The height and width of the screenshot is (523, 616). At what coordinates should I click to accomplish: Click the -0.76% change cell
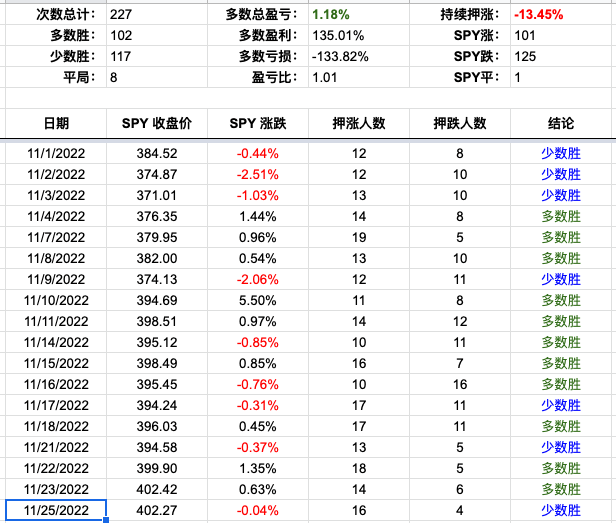(258, 385)
